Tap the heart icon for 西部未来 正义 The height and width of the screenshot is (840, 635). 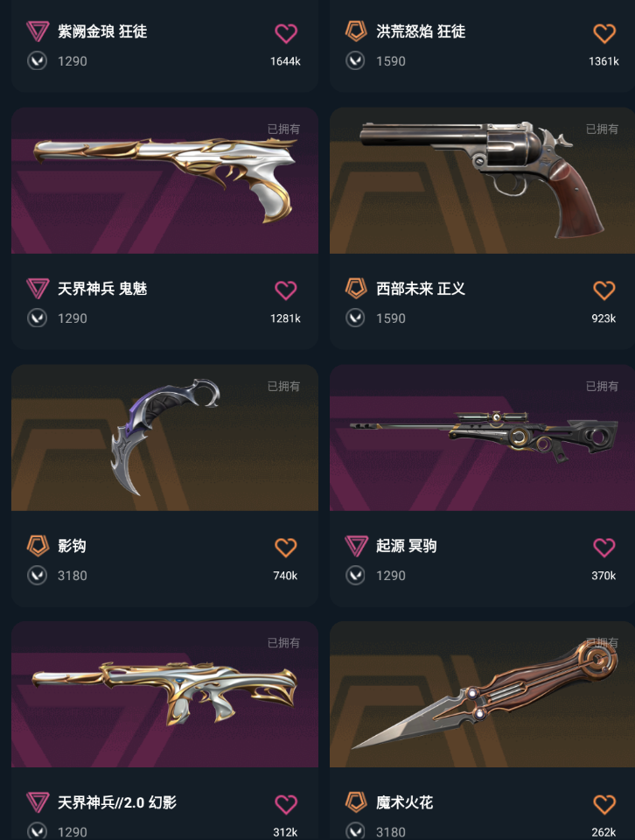tap(604, 290)
